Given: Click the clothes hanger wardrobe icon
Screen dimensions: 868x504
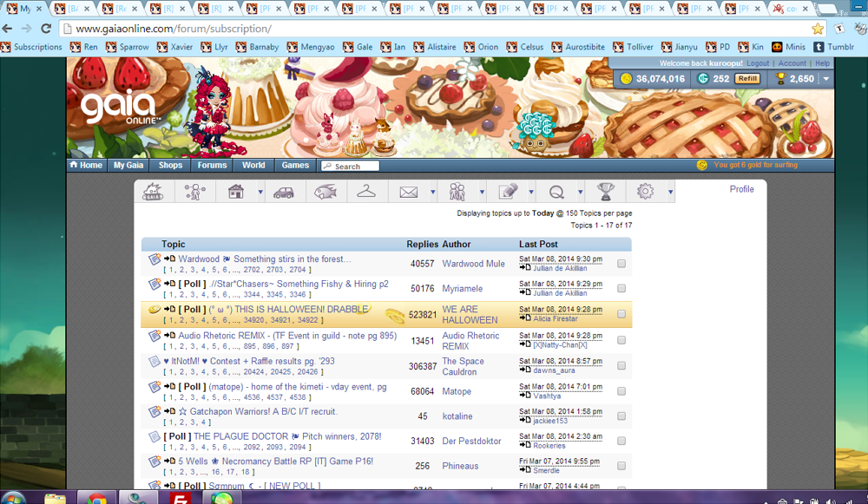Looking at the screenshot, I should point(366,192).
